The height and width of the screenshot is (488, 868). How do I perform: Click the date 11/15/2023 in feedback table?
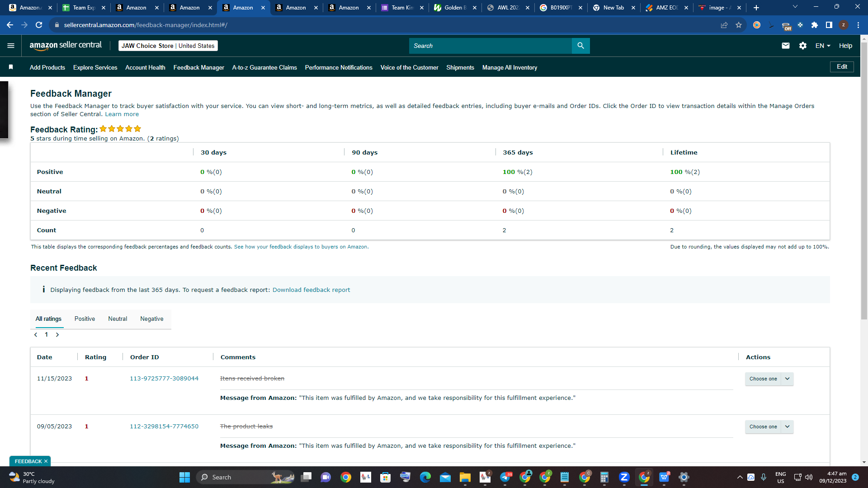click(x=54, y=379)
